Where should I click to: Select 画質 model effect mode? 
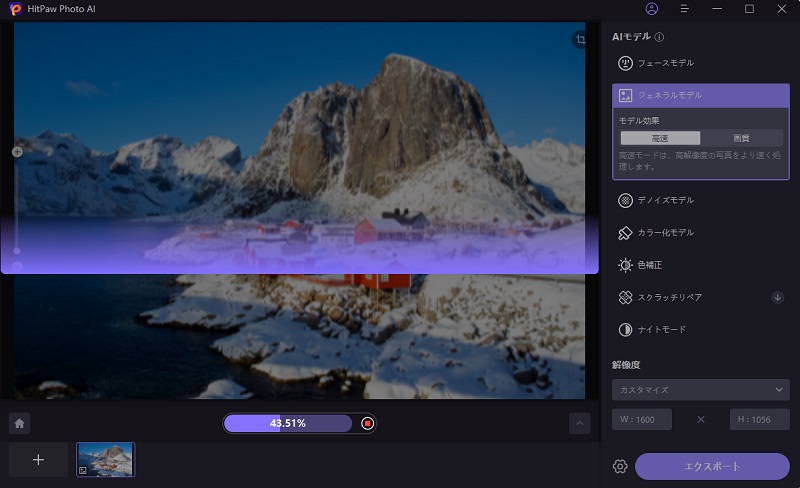pyautogui.click(x=741, y=138)
